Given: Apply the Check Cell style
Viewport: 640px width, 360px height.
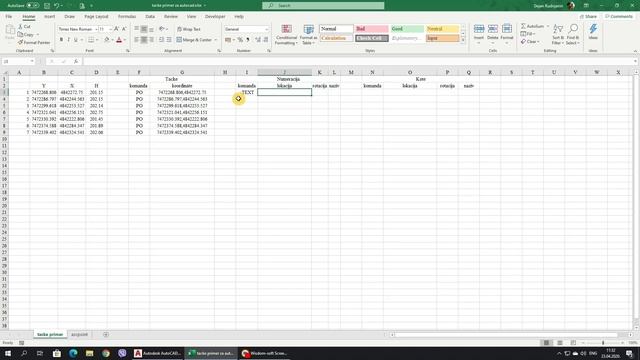Looking at the screenshot, I should tap(371, 38).
